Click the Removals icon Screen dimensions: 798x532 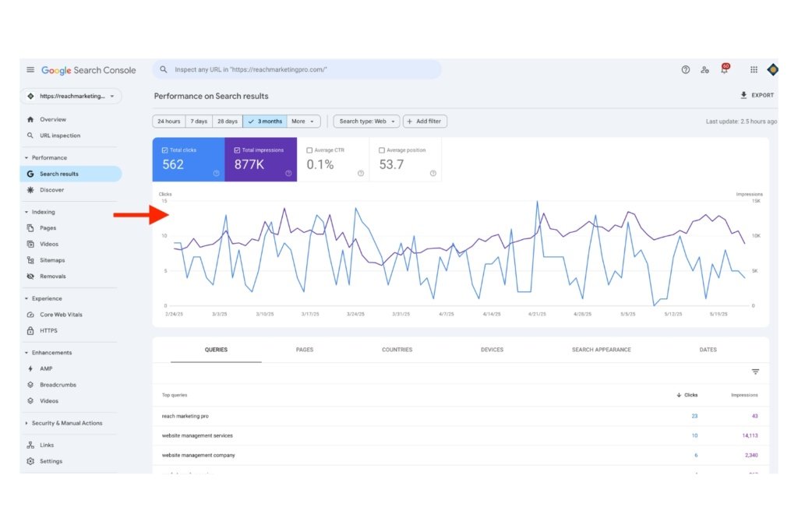30,277
